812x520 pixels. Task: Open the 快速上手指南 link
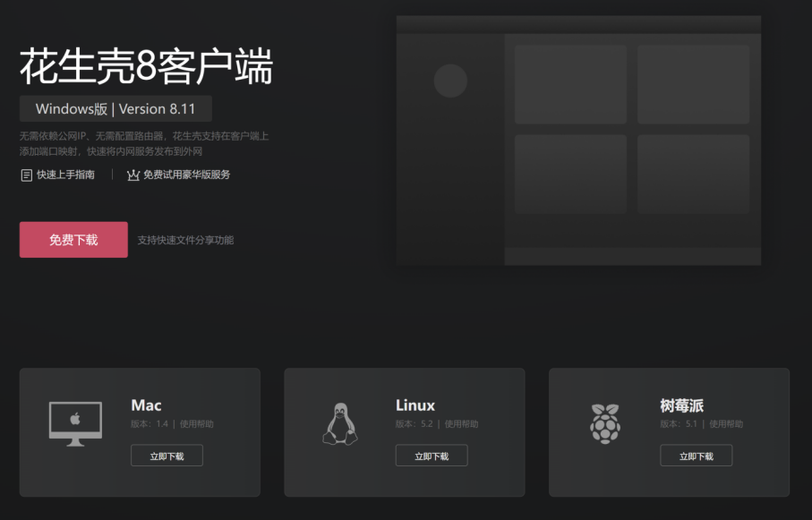click(65, 175)
